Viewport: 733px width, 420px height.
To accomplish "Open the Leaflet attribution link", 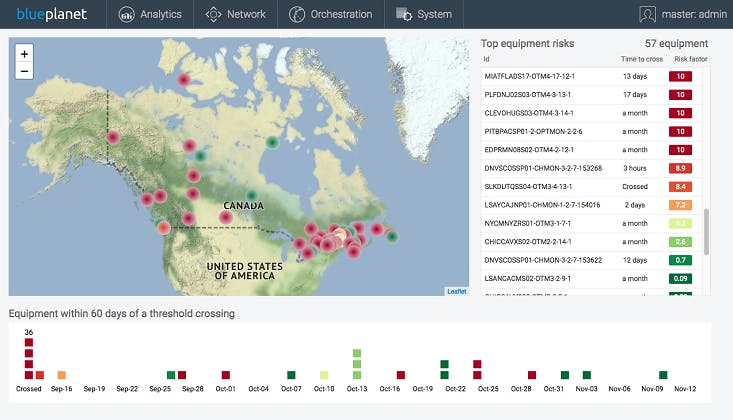I will click(x=457, y=291).
